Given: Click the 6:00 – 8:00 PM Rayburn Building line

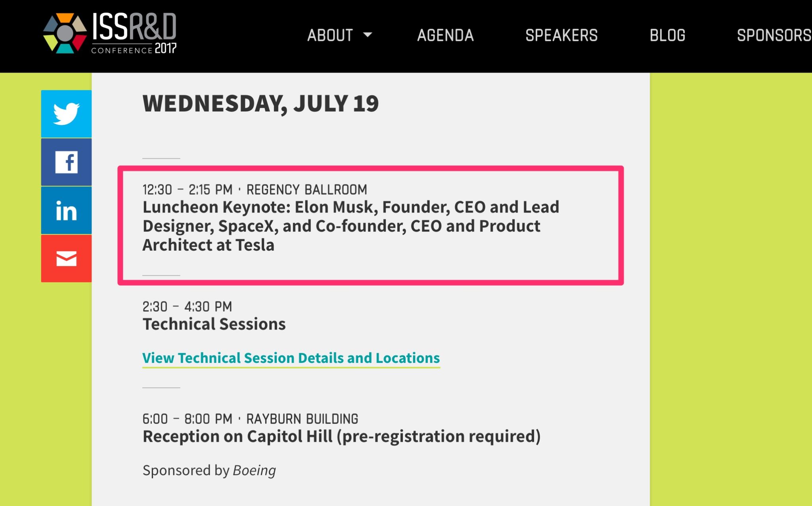Looking at the screenshot, I should point(250,419).
